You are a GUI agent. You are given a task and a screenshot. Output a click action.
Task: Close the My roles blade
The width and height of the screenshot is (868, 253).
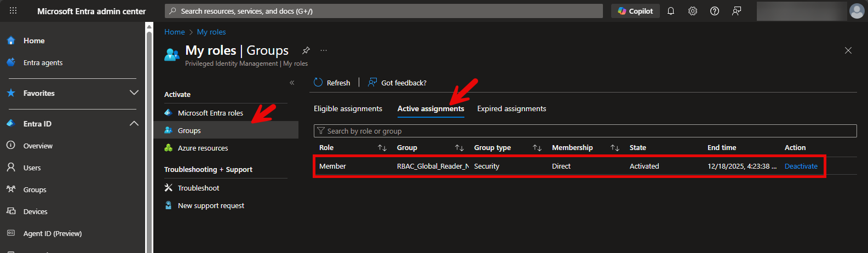tap(848, 50)
